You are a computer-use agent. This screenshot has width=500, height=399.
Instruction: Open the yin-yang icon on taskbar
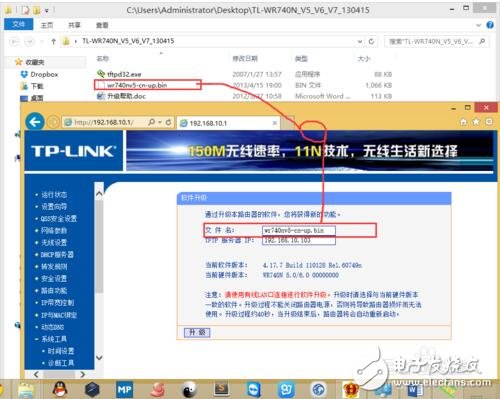click(x=189, y=389)
